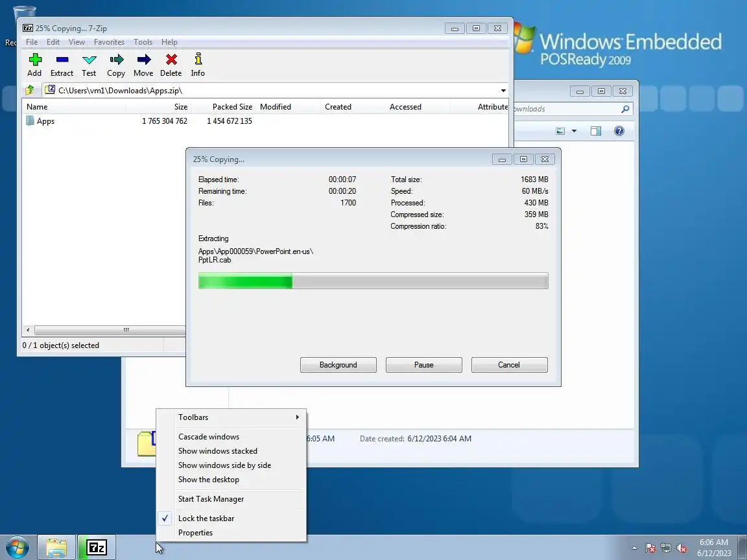Click the Background button
This screenshot has width=747, height=560.
point(338,365)
